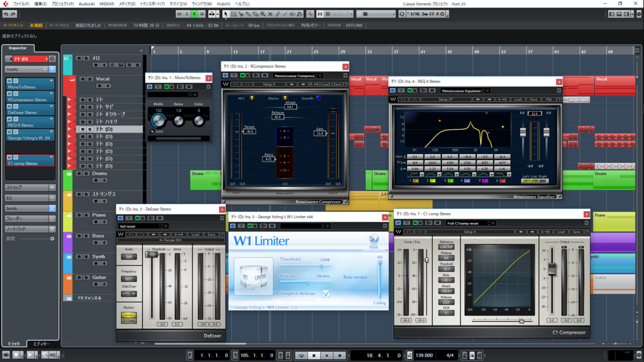Select the Range Selection tool
The width and height of the screenshot is (644, 362).
(233, 14)
